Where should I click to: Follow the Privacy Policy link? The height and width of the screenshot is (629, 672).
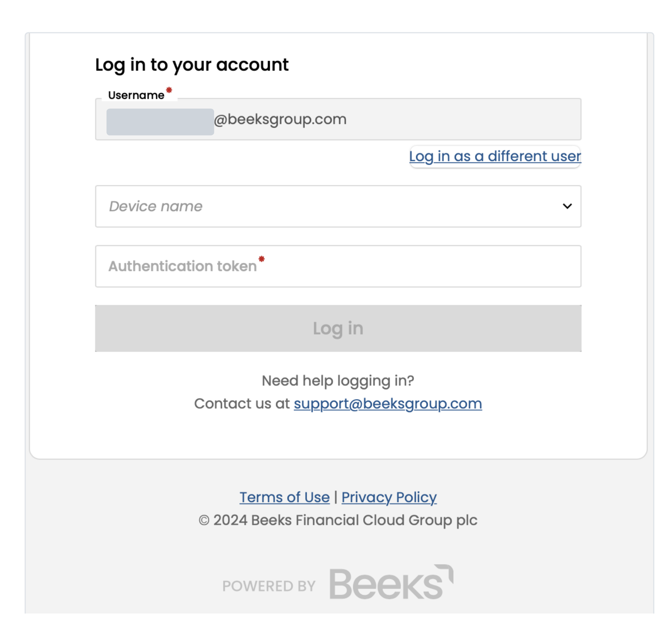pos(389,497)
